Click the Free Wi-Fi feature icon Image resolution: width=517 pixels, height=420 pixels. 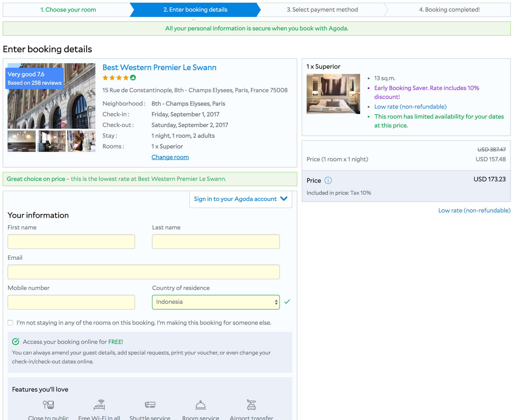pos(99,404)
